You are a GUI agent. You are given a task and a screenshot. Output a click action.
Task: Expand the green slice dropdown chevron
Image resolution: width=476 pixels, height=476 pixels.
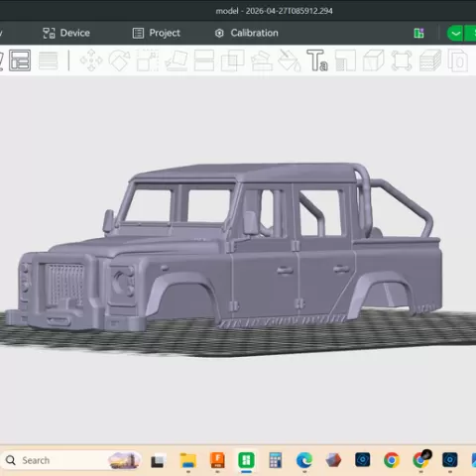(x=455, y=33)
